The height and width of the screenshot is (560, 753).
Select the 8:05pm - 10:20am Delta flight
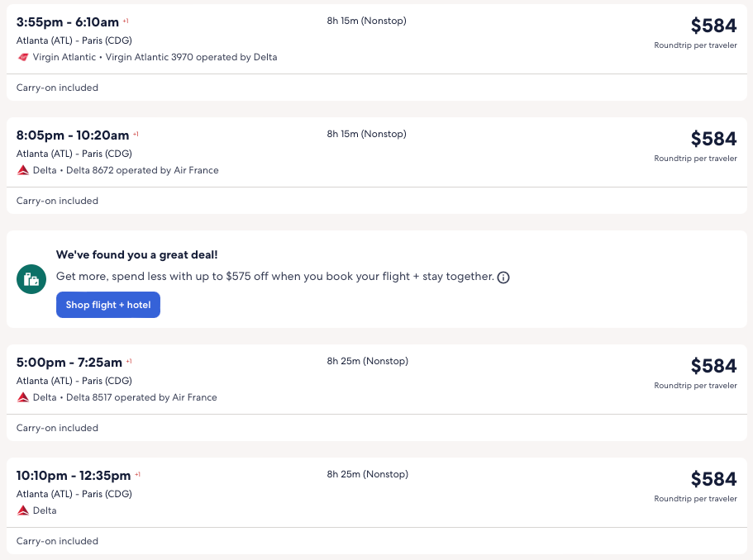point(73,135)
